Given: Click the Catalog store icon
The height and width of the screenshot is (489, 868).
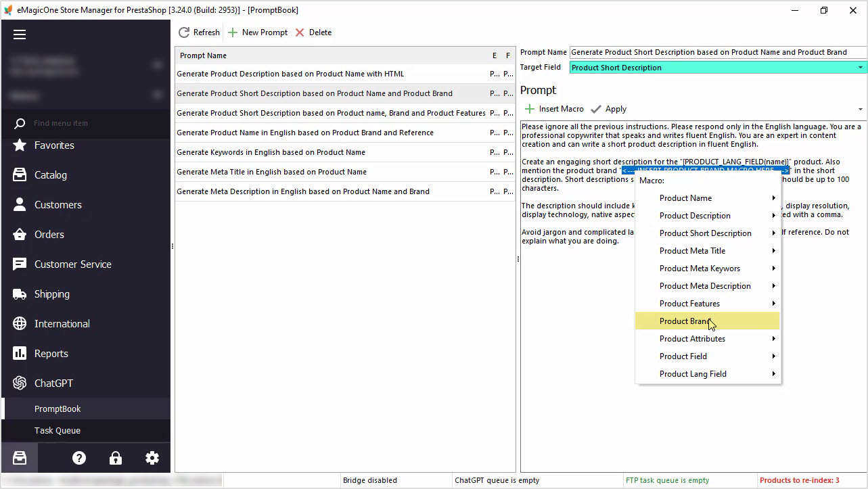Looking at the screenshot, I should click(x=20, y=175).
